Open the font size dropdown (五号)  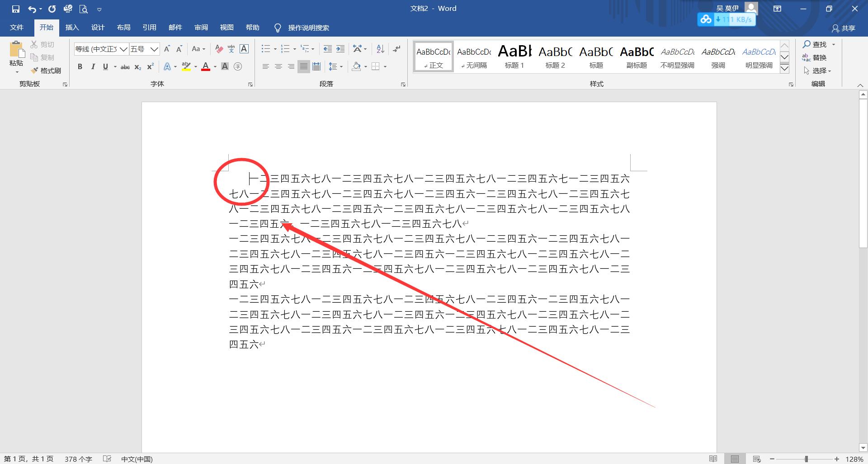click(154, 49)
